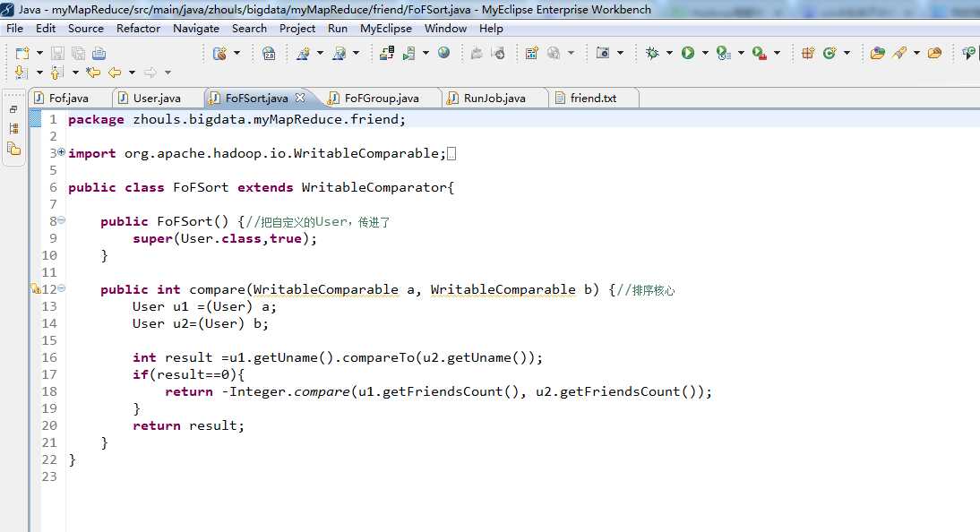Click the Open Type folder icon
980x532 pixels.
(878, 53)
